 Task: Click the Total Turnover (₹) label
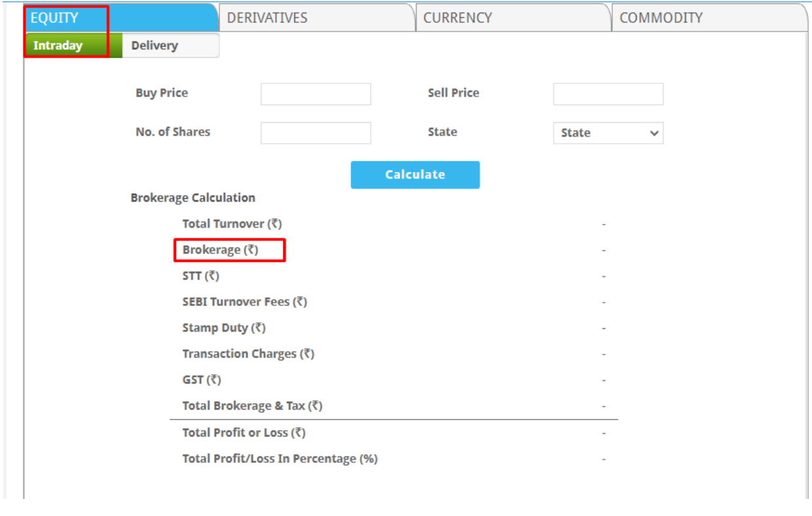tap(232, 224)
